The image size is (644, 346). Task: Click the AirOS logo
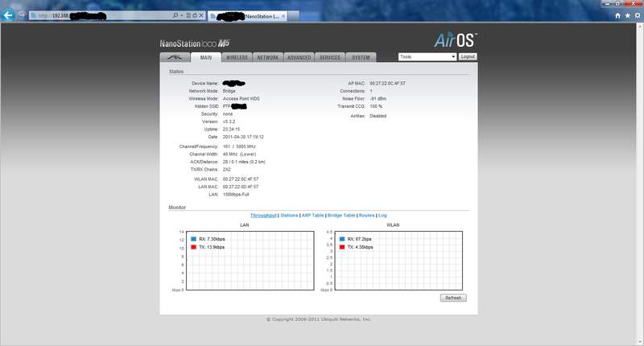(x=456, y=40)
